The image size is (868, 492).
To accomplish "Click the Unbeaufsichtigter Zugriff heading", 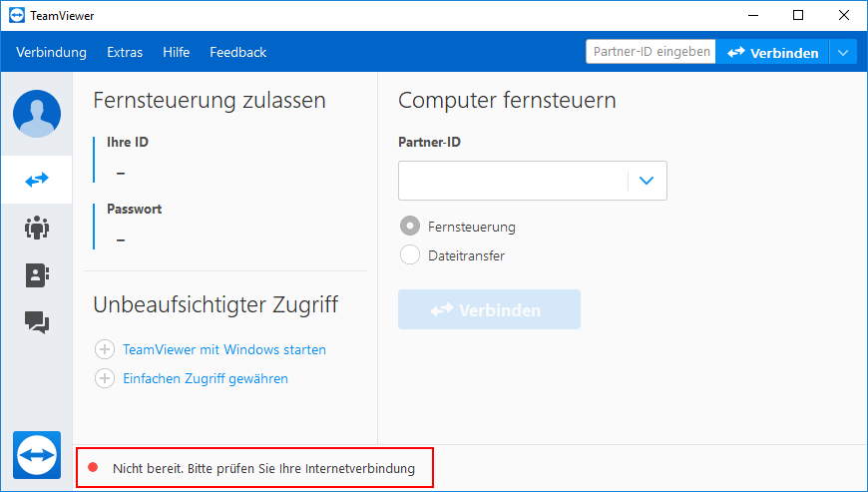I will (x=216, y=305).
